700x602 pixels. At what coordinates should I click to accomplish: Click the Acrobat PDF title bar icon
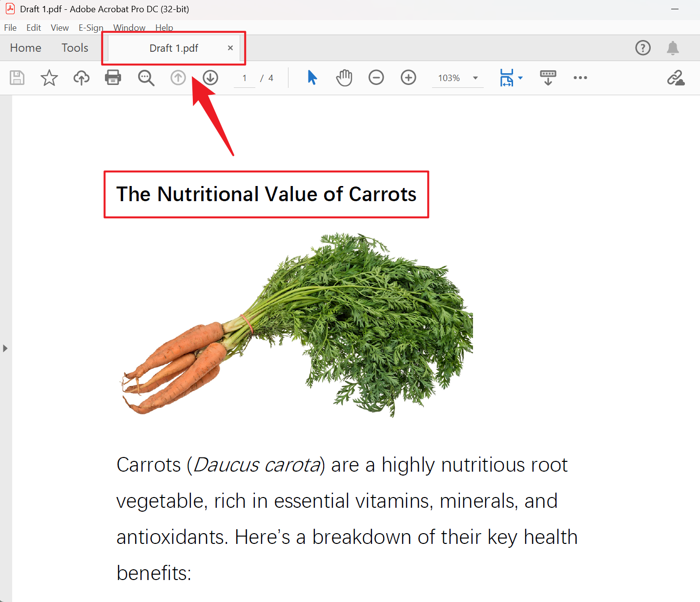[10, 9]
